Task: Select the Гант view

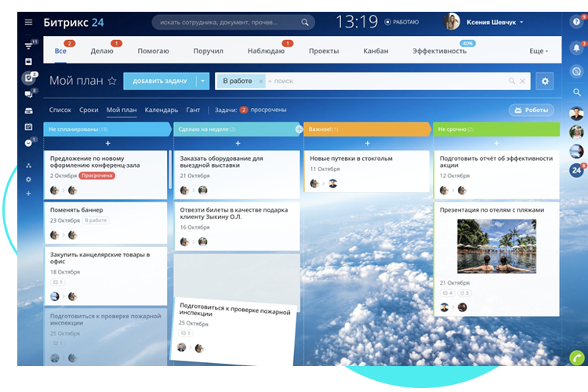Action: [x=193, y=110]
